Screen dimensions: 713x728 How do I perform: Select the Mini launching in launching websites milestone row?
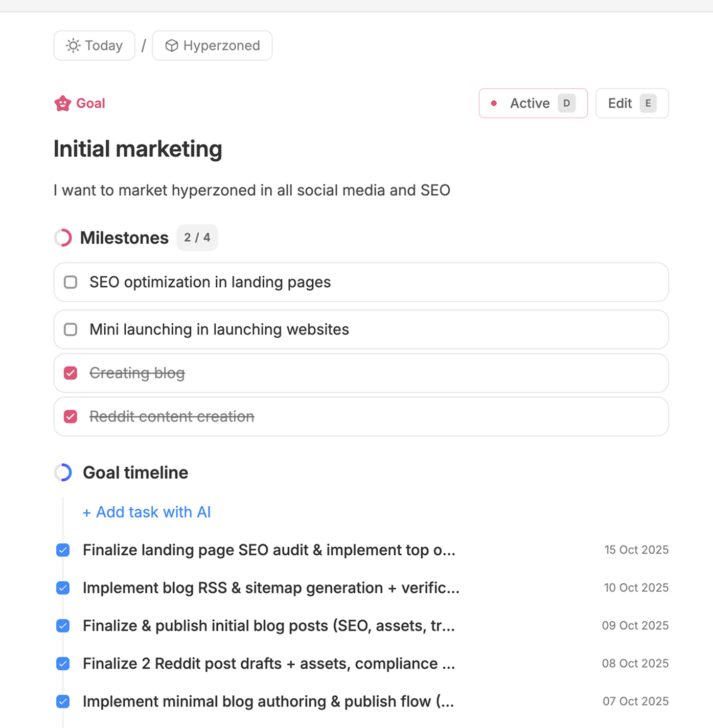[219, 330]
